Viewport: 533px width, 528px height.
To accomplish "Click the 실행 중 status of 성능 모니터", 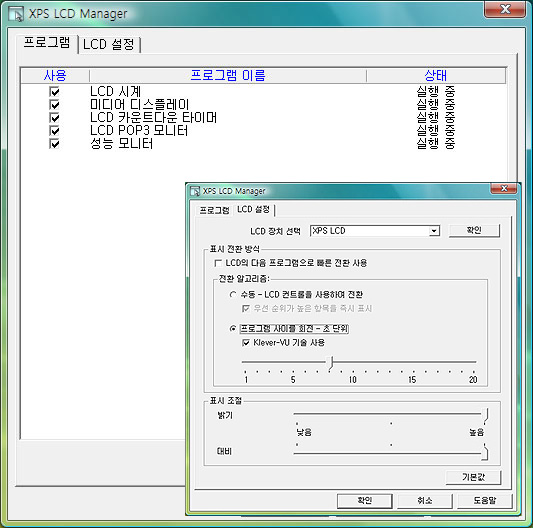I will [x=436, y=143].
